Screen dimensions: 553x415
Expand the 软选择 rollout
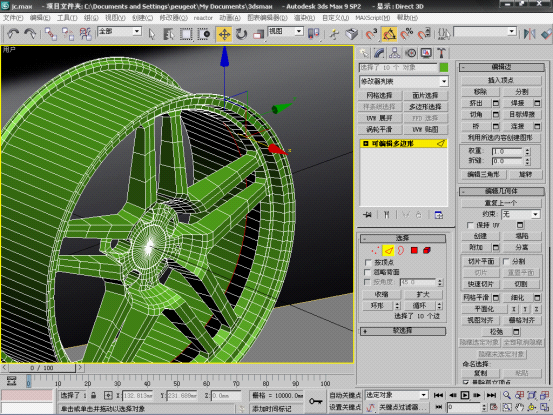(x=403, y=331)
